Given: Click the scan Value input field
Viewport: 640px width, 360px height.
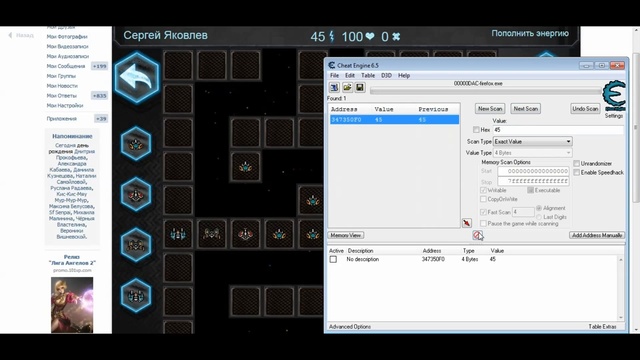Looking at the screenshot, I should point(558,130).
